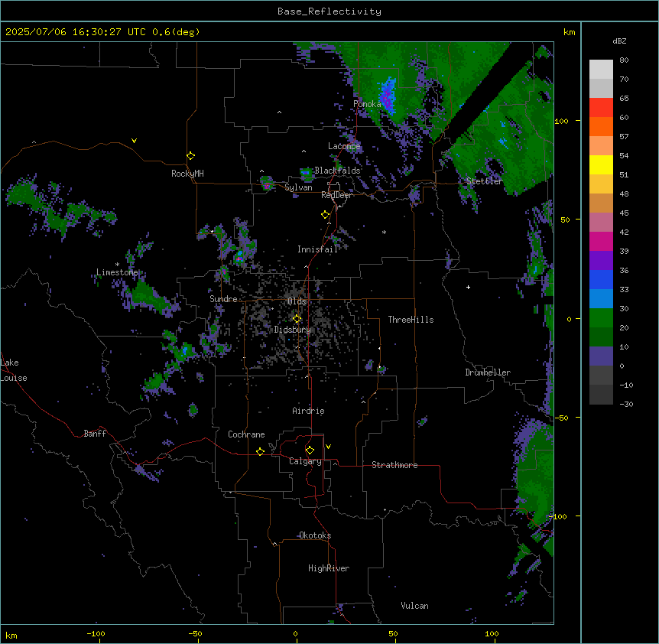Click the asterisk marker above Limestone label
Screen dimensions: 659x644
click(117, 264)
